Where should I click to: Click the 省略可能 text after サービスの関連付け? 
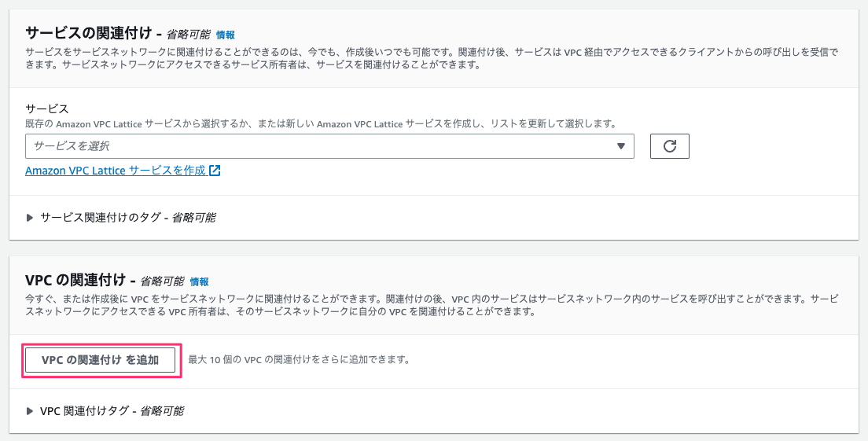188,35
